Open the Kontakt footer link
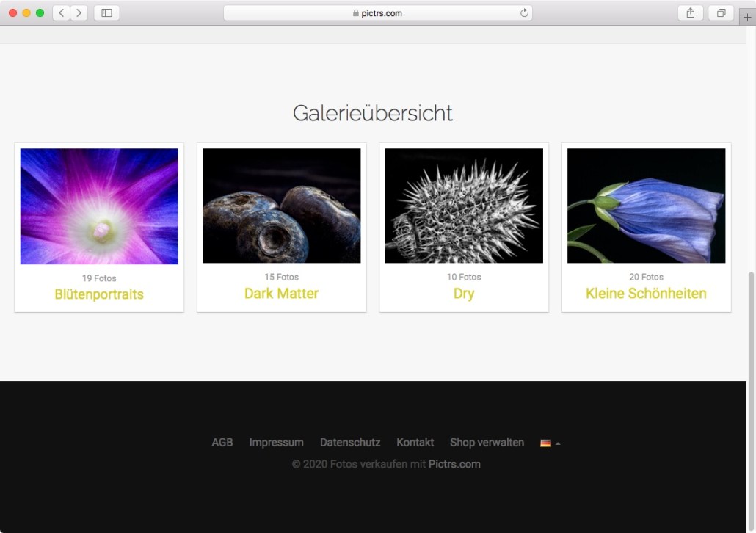 [415, 442]
